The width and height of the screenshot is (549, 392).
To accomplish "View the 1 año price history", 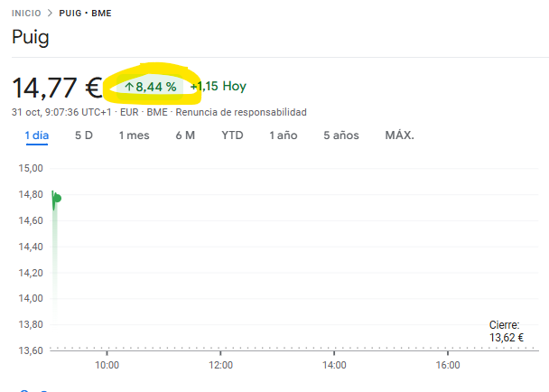I will [x=283, y=135].
